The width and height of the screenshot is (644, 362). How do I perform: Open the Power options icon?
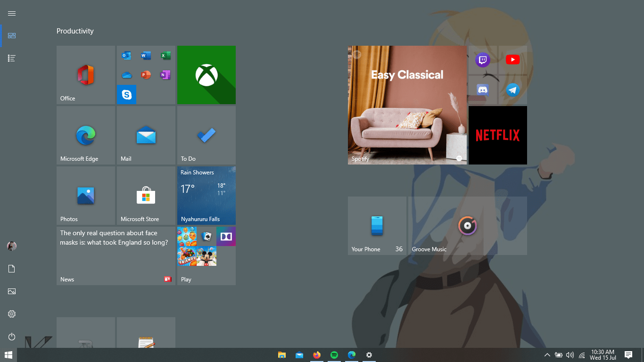click(12, 337)
